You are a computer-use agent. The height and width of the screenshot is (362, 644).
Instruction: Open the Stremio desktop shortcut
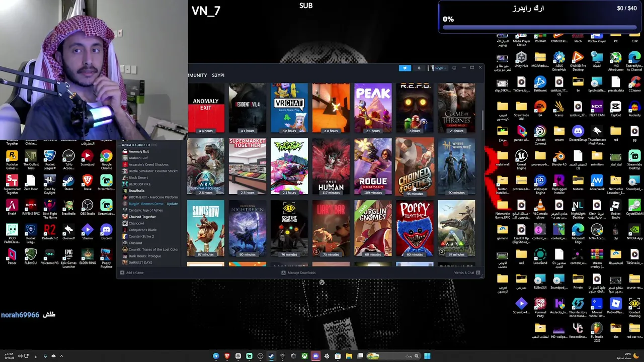[88, 232]
